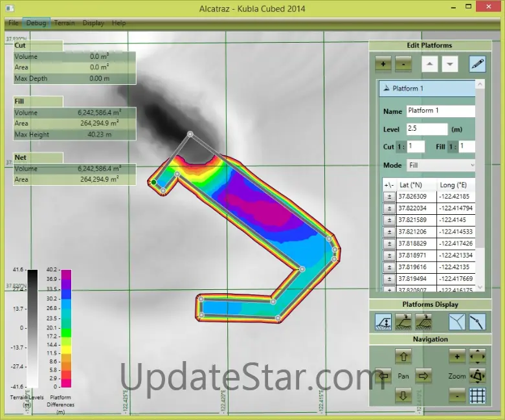Select the Platform 1 header row

coord(427,89)
